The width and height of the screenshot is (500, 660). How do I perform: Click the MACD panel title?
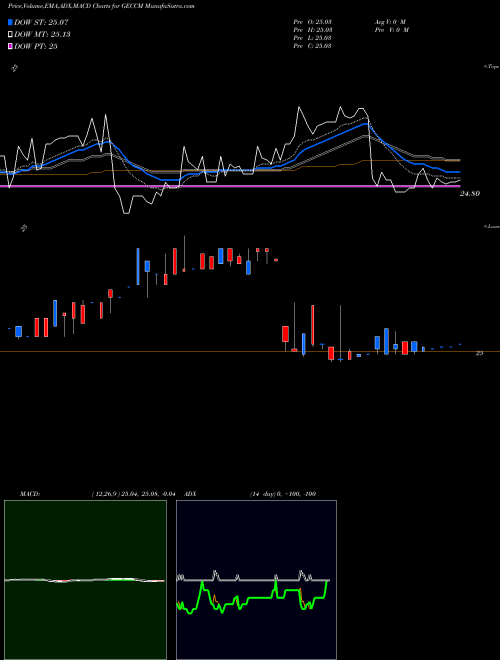coord(30,494)
